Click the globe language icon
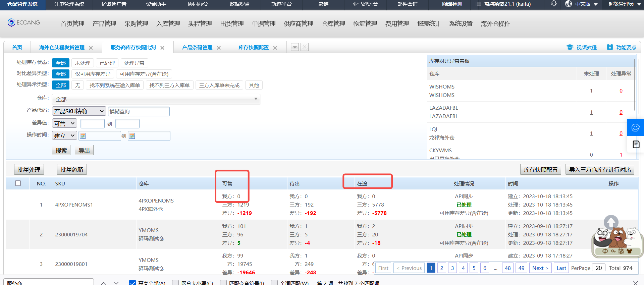 pos(569,4)
